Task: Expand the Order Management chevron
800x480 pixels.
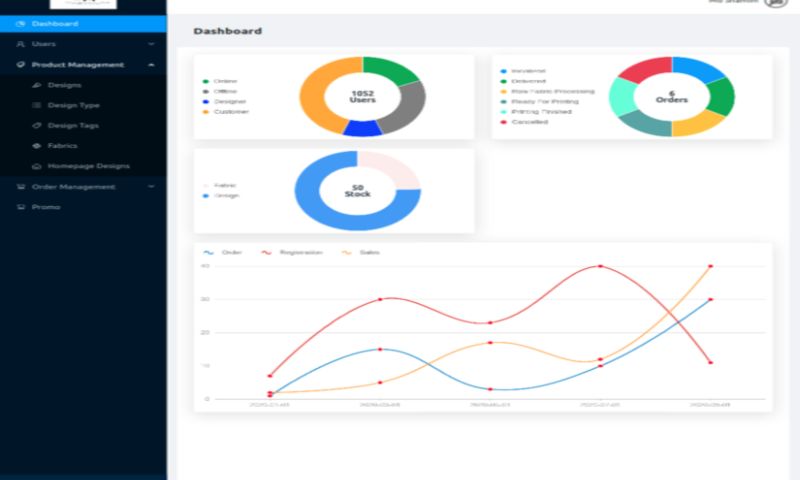Action: click(x=151, y=187)
